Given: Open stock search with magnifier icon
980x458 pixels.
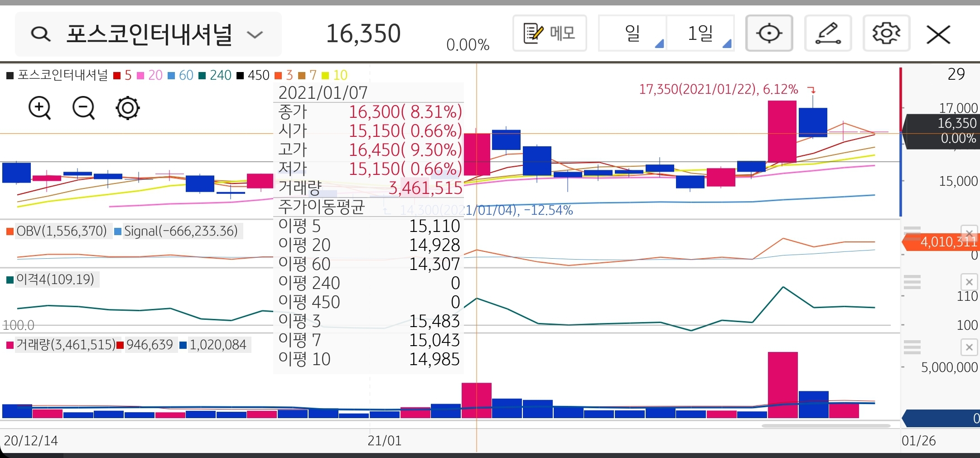Looking at the screenshot, I should pos(40,34).
